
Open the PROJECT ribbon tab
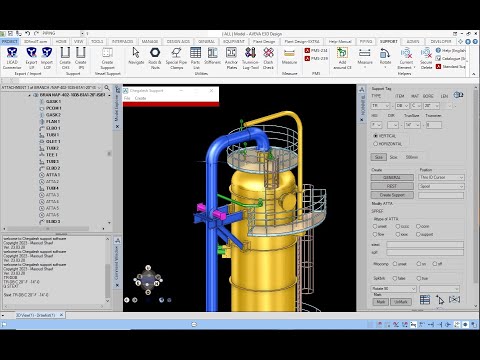point(9,41)
